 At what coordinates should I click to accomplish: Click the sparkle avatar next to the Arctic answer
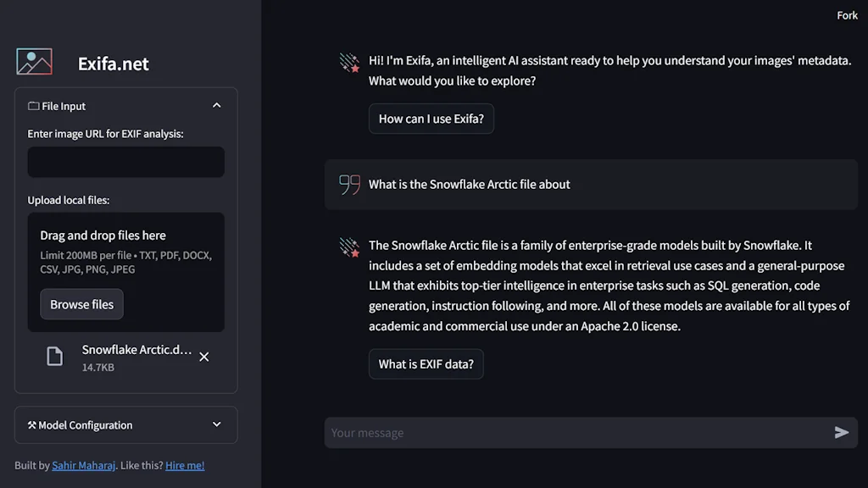point(348,246)
